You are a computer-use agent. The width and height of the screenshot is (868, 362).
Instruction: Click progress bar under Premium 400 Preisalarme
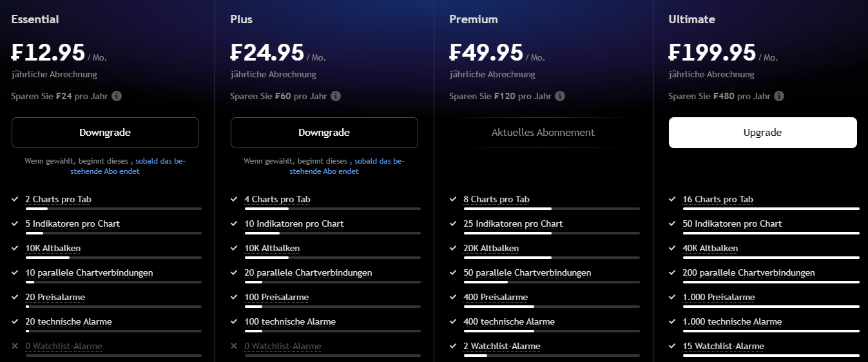(x=551, y=307)
